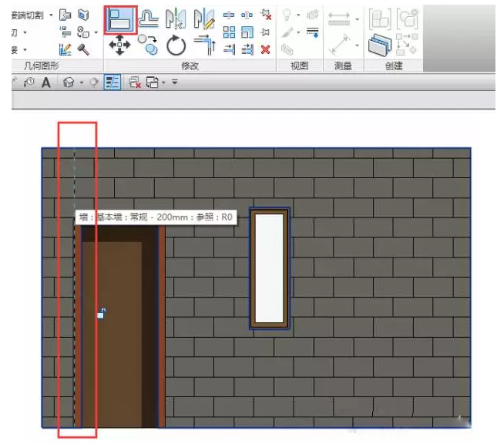Delete element with the red X icon

click(266, 49)
